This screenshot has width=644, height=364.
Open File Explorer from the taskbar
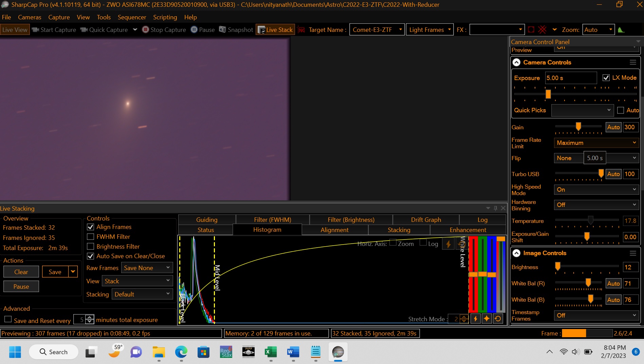(x=159, y=352)
